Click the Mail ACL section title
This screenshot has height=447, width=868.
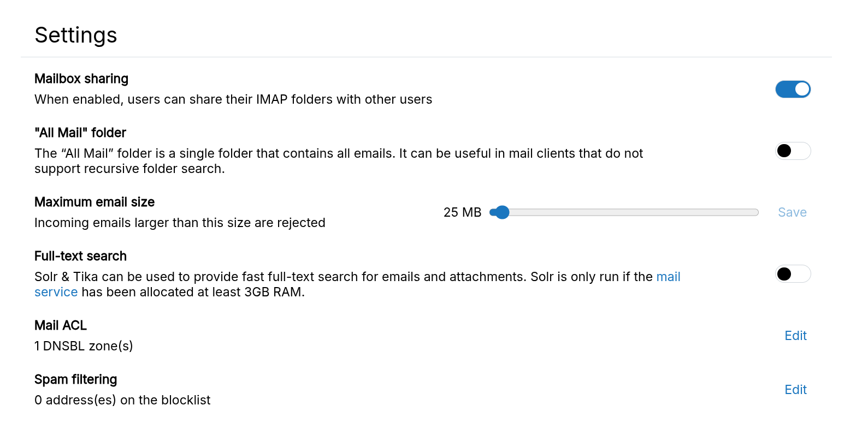(60, 325)
